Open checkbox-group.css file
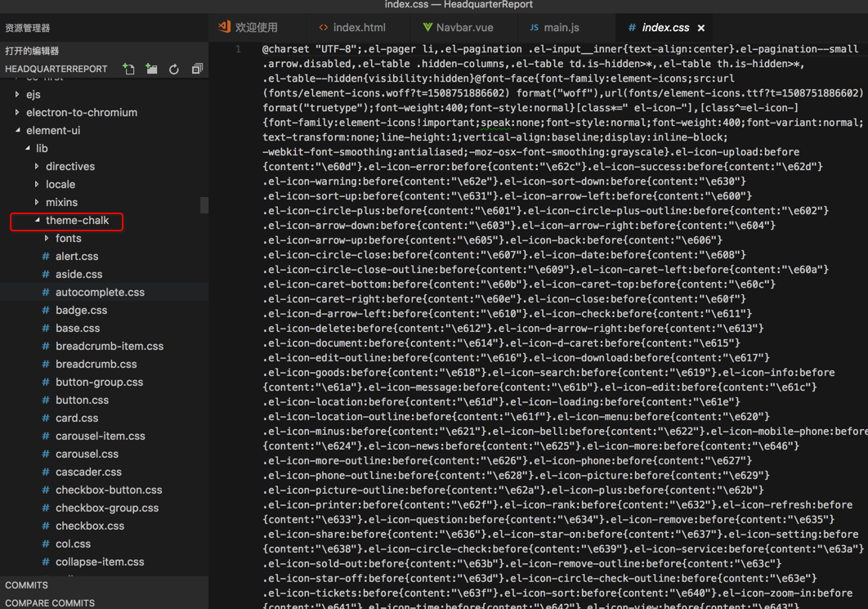 click(x=107, y=508)
